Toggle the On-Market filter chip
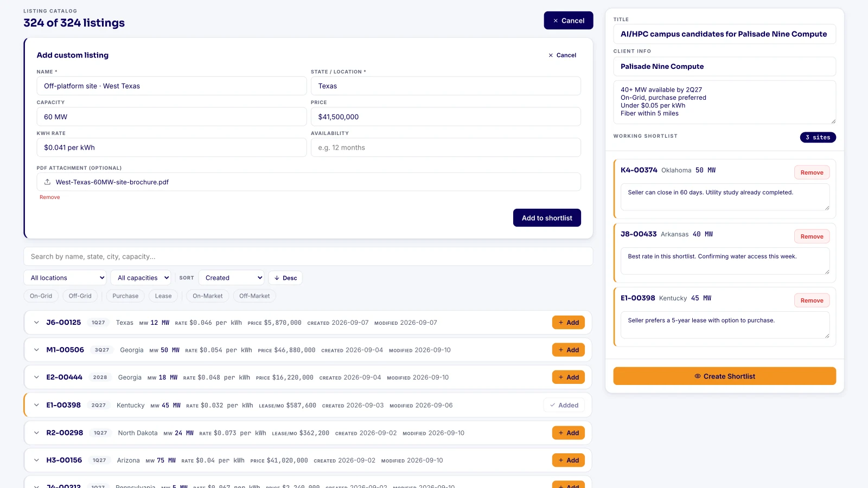The image size is (868, 488). (208, 296)
